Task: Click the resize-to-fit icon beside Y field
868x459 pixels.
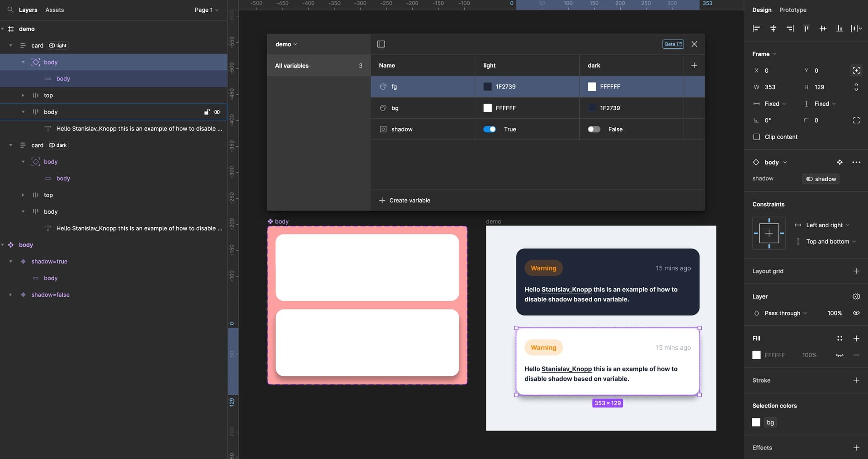Action: tap(856, 70)
